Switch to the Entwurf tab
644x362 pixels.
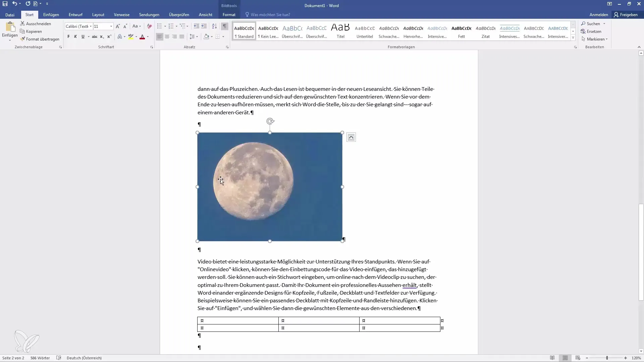coord(75,15)
